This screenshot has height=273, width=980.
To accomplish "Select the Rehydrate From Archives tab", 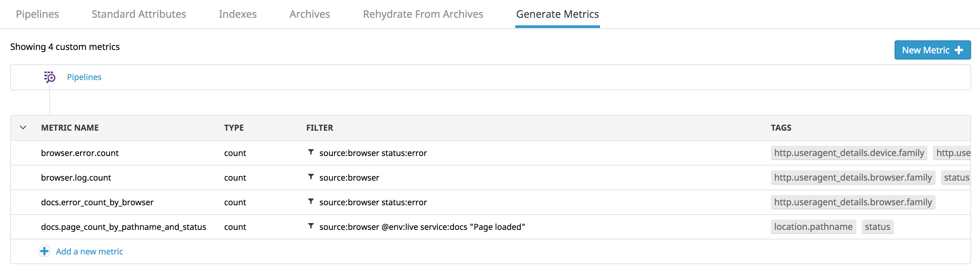I will pos(423,14).
